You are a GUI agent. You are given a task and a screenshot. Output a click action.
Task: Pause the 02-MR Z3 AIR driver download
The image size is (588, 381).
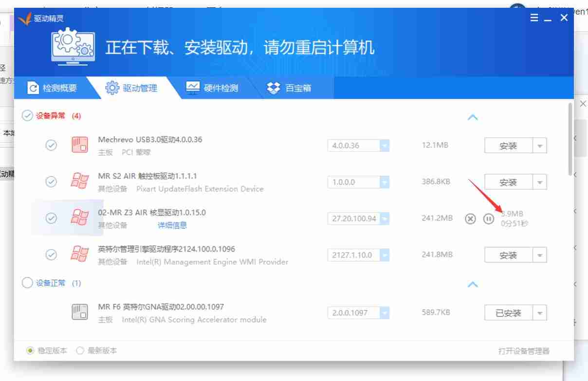488,219
